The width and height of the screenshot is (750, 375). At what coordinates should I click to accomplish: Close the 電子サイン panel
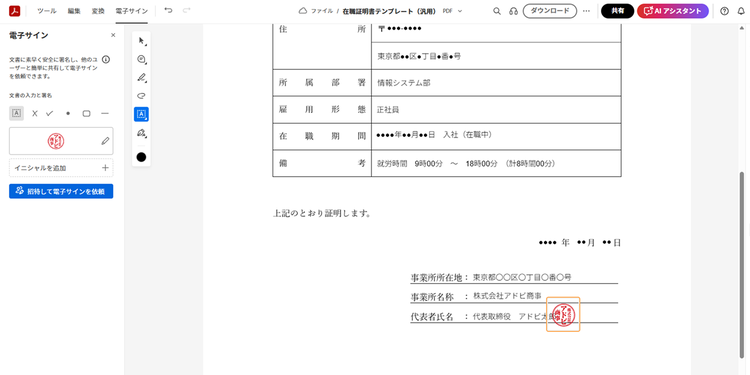113,35
